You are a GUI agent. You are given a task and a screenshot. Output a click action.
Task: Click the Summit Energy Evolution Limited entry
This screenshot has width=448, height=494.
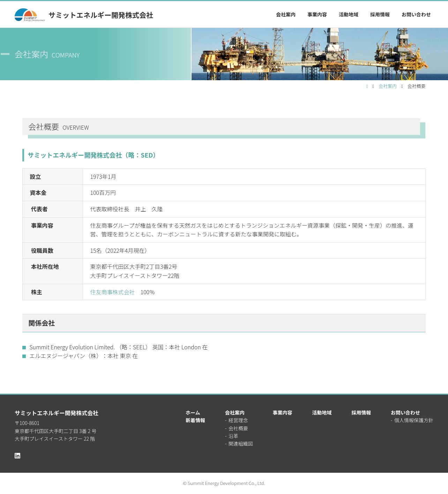(x=118, y=347)
